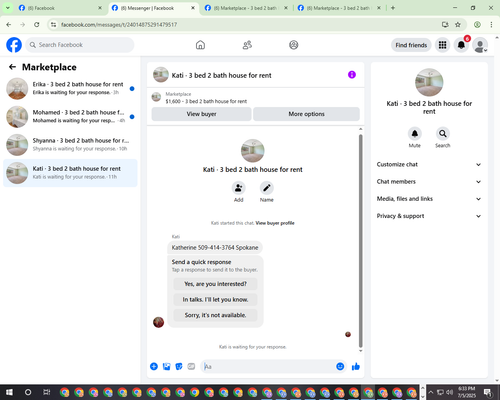Image resolution: width=500 pixels, height=400 pixels.
Task: Click the Find friends button
Action: point(411,45)
